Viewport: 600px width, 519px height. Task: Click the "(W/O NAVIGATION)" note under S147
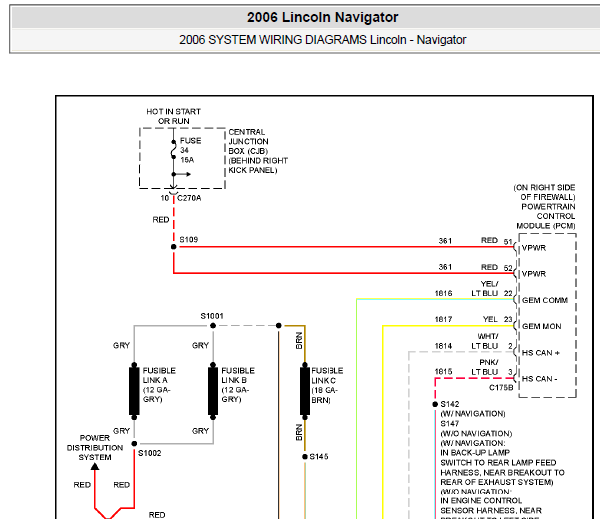pyautogui.click(x=476, y=434)
